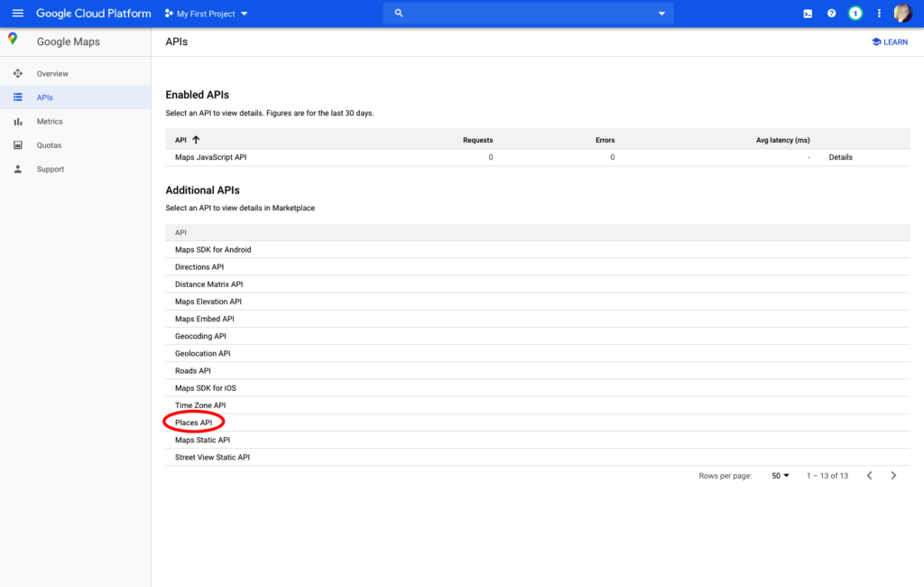924x587 pixels.
Task: Click the Overview icon in sidebar
Action: coord(18,74)
